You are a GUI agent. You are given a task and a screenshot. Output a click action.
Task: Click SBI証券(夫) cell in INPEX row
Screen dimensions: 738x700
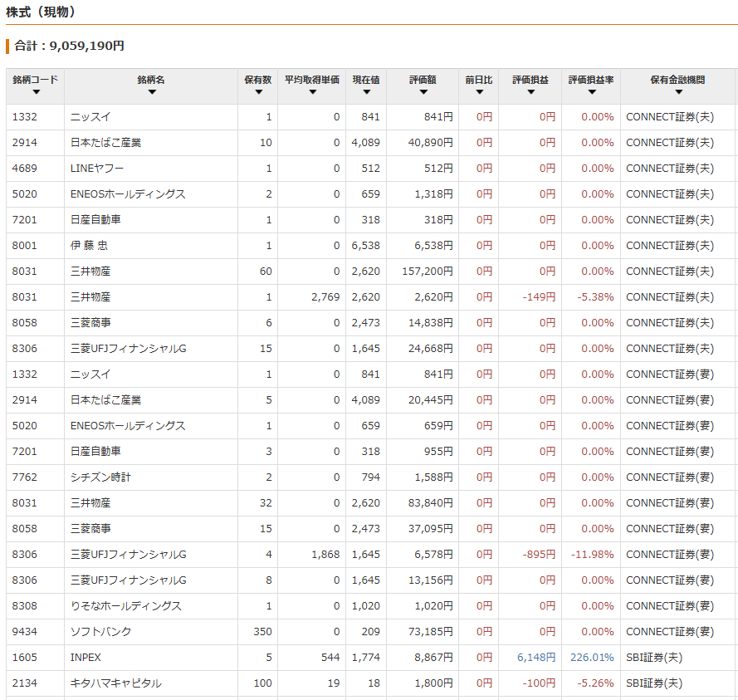coord(677,658)
